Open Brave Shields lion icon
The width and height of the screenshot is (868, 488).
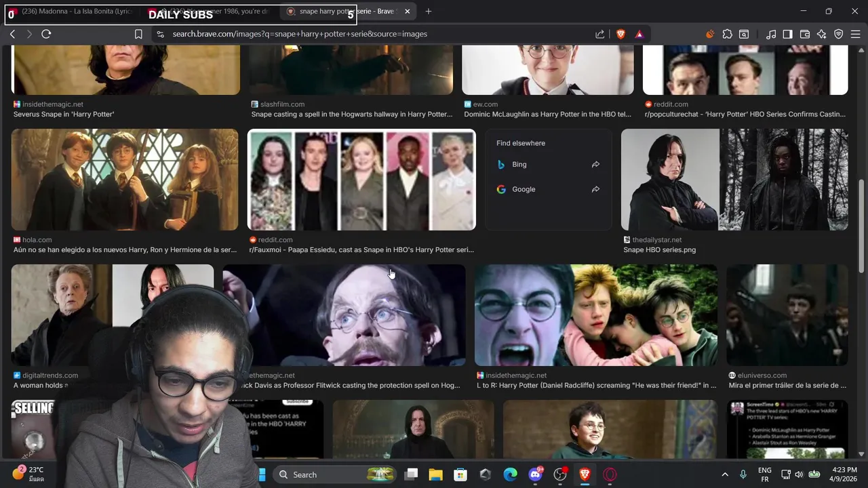click(x=620, y=34)
